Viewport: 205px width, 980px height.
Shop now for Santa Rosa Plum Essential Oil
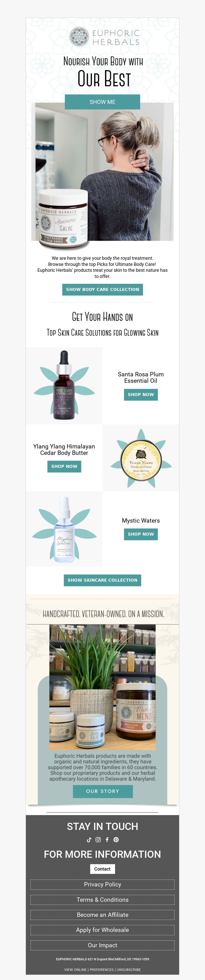coord(141,395)
